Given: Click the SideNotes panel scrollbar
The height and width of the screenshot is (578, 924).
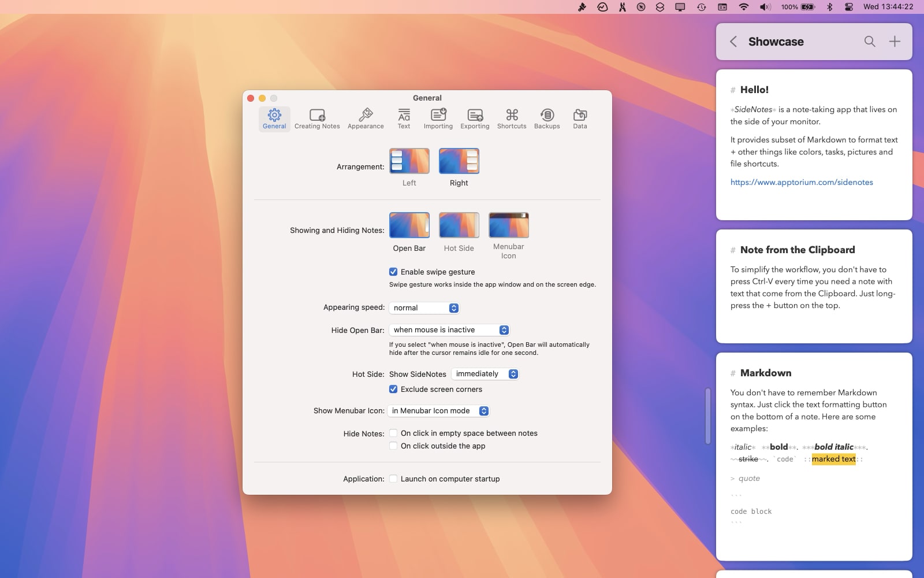Looking at the screenshot, I should coord(708,416).
